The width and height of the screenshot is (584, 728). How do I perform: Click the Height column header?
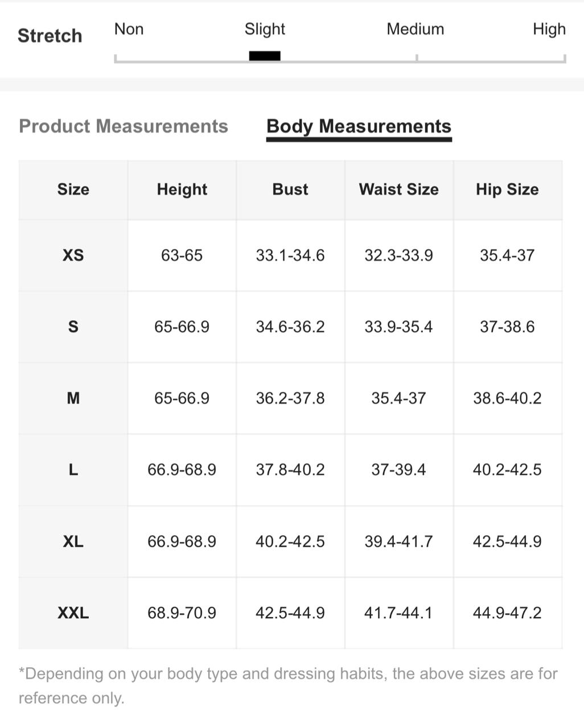182,189
